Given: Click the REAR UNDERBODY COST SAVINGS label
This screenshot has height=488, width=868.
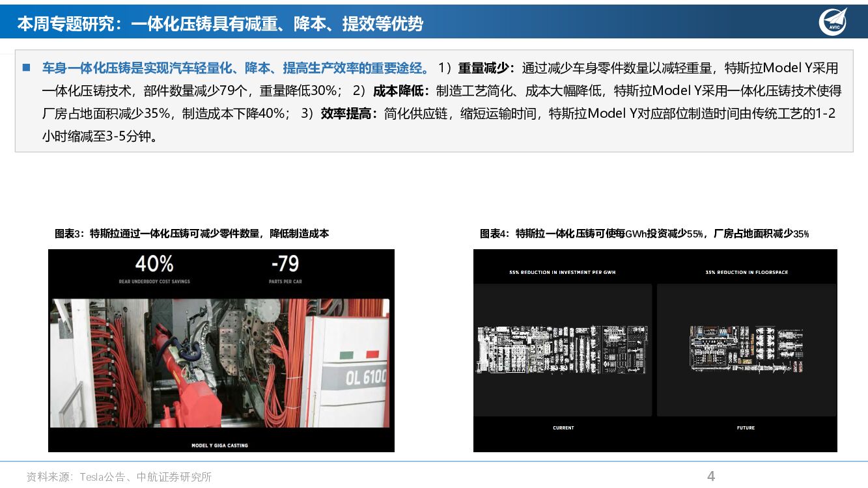Looking at the screenshot, I should (154, 282).
